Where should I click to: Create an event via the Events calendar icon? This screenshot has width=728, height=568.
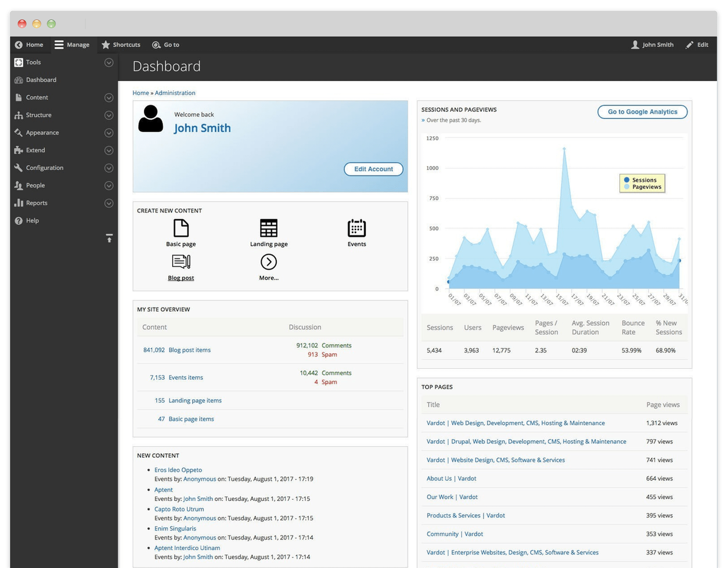tap(356, 228)
